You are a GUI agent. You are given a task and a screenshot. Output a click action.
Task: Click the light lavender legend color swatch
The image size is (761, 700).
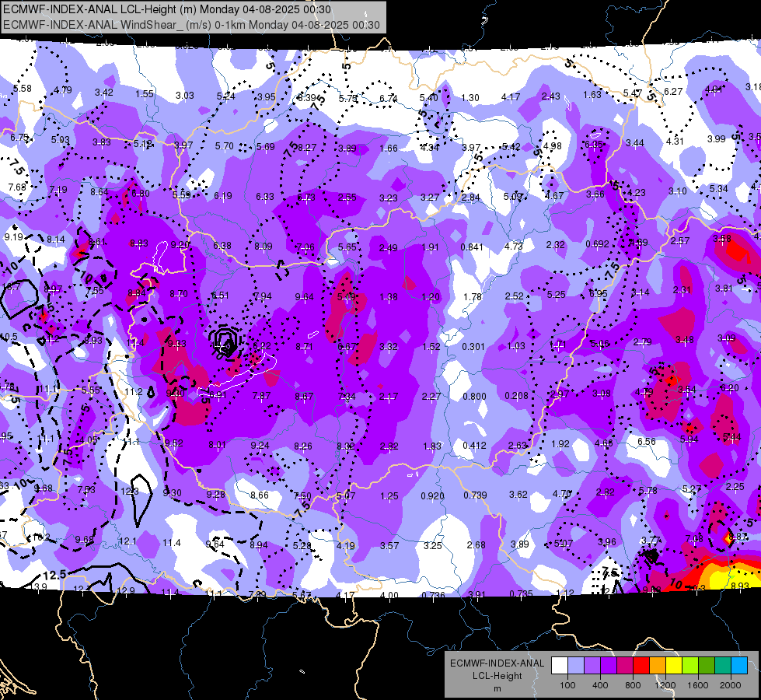[x=575, y=666]
